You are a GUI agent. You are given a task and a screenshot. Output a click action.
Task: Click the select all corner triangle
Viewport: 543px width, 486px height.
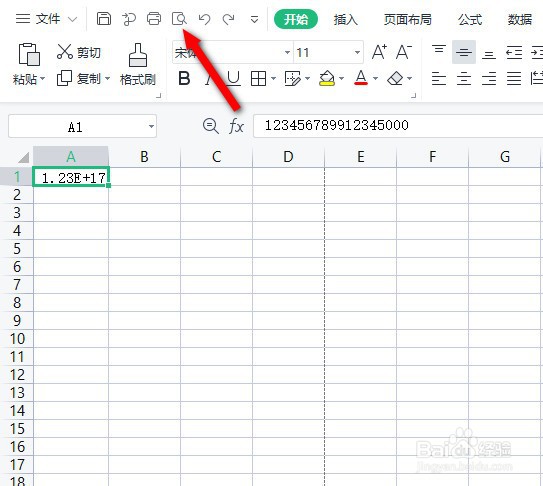tap(23, 158)
